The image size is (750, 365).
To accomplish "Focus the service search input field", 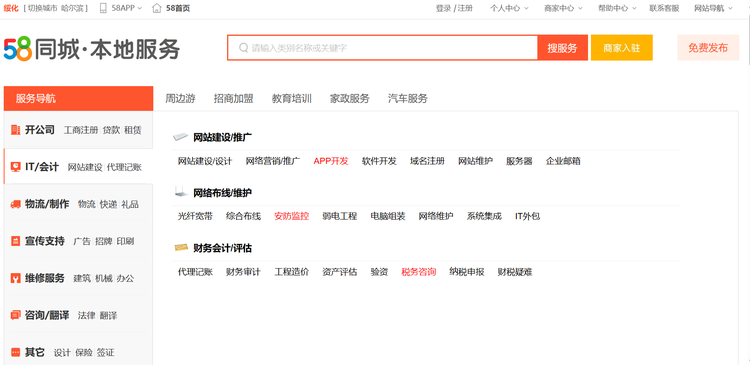I will point(383,48).
